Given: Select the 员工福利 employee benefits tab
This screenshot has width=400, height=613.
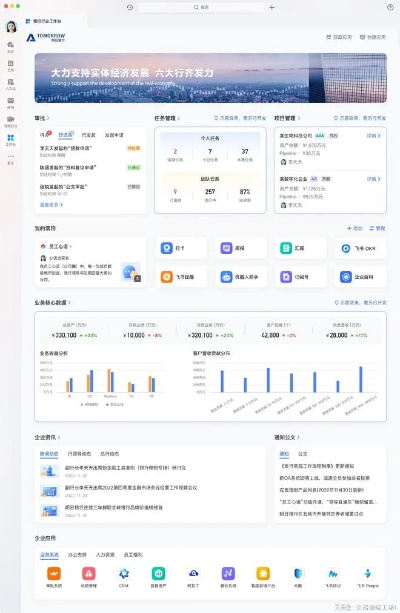Looking at the screenshot, I should [133, 555].
